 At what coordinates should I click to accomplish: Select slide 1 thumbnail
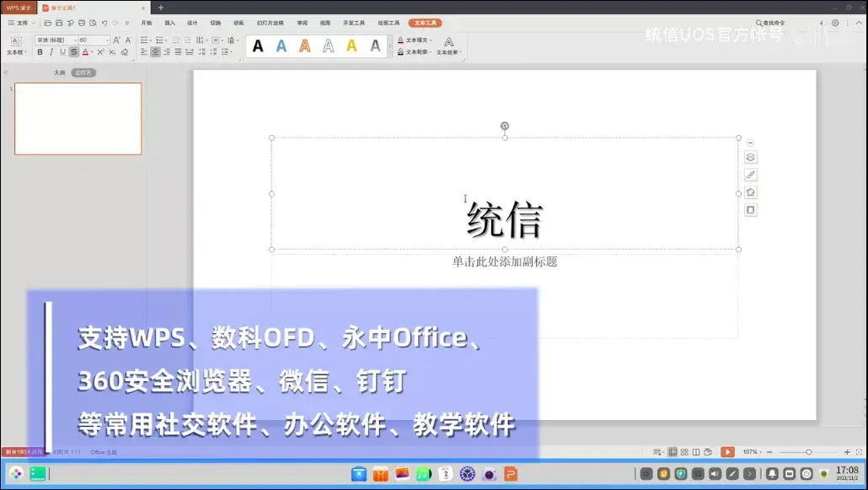(78, 119)
